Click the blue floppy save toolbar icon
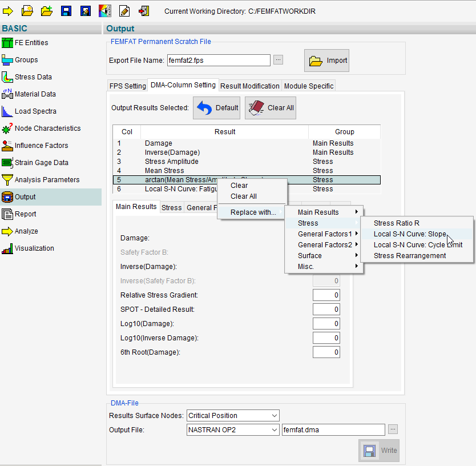 coord(66,11)
